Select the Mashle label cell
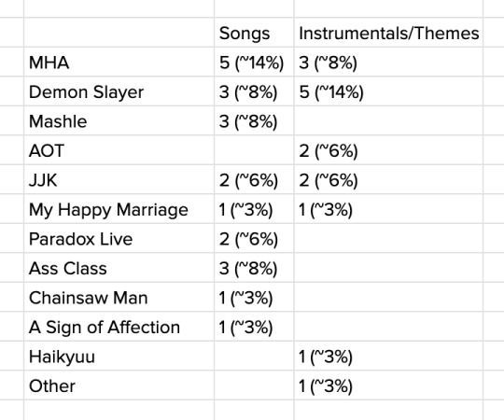The height and width of the screenshot is (420, 504). (x=119, y=120)
